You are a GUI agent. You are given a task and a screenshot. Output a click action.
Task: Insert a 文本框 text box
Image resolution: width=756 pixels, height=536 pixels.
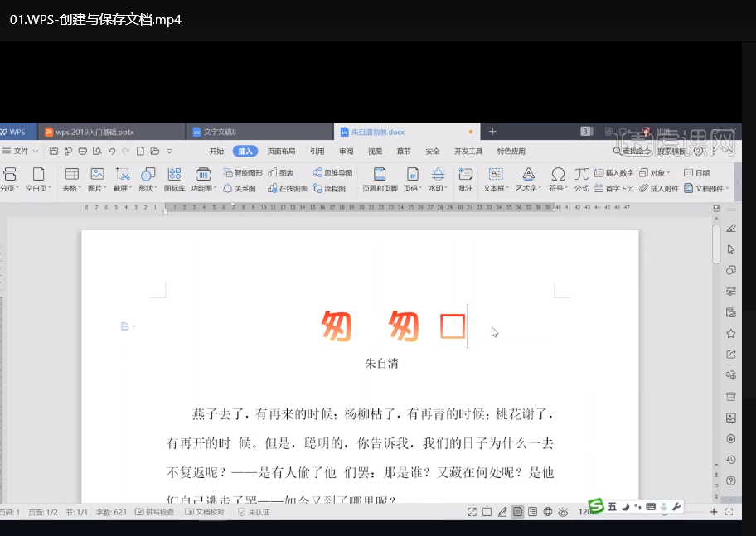point(496,179)
